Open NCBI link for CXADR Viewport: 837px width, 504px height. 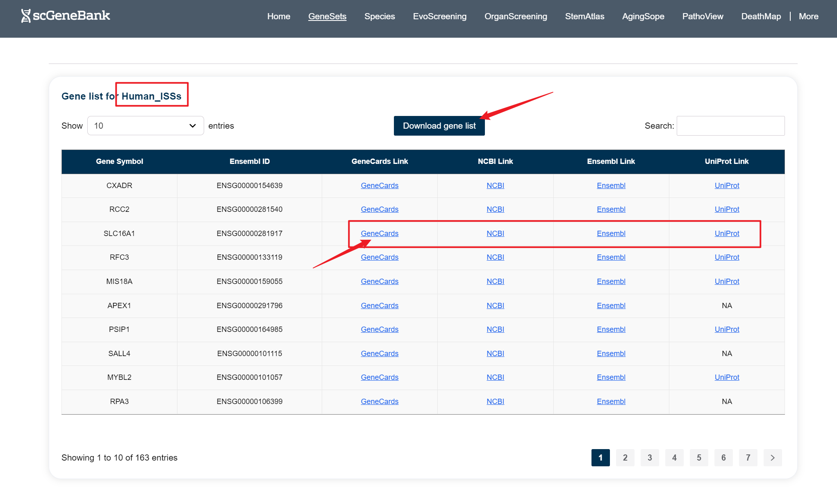click(495, 186)
